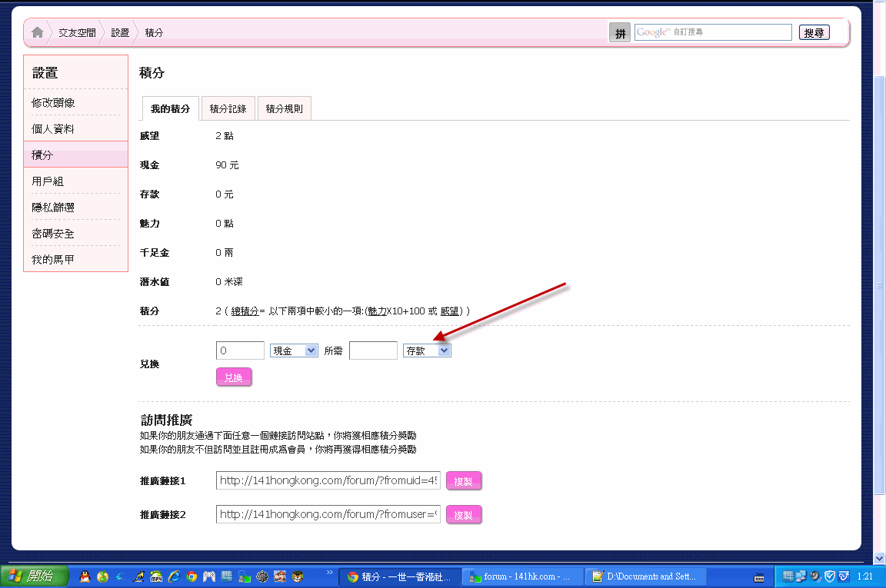Click the 交友空間 breadcrumb link

(x=78, y=33)
